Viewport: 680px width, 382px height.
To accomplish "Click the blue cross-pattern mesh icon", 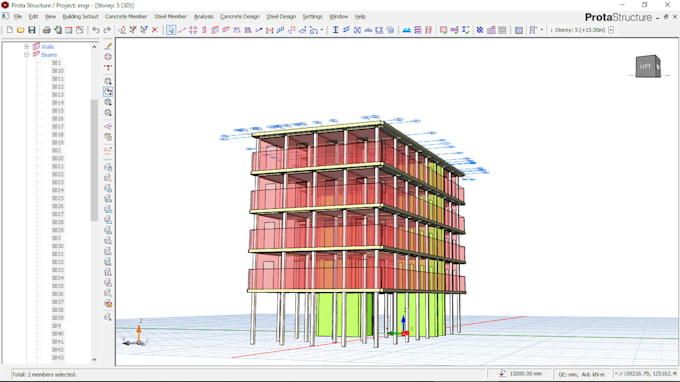I will (x=480, y=30).
